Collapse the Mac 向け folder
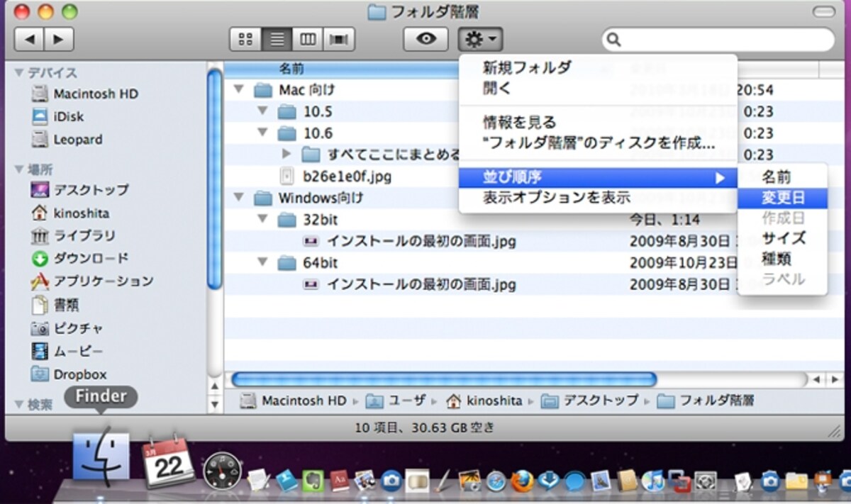The image size is (851, 504). 239,90
